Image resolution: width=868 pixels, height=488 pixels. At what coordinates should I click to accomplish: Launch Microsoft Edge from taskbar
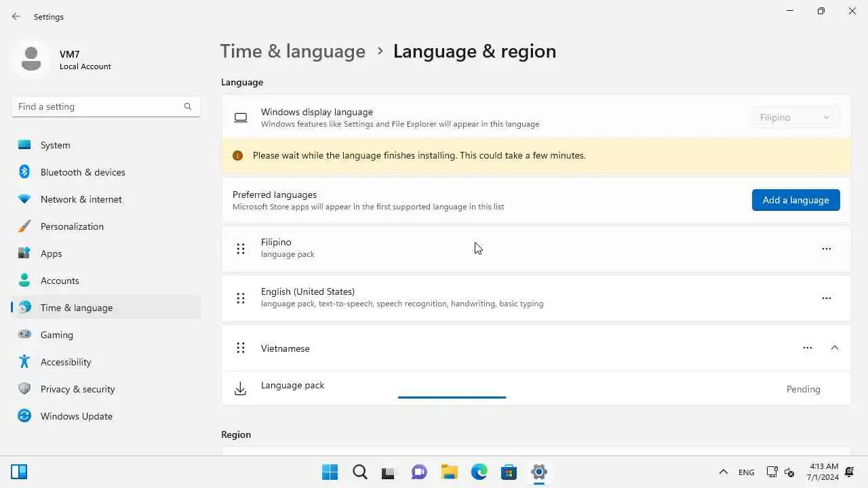click(479, 472)
